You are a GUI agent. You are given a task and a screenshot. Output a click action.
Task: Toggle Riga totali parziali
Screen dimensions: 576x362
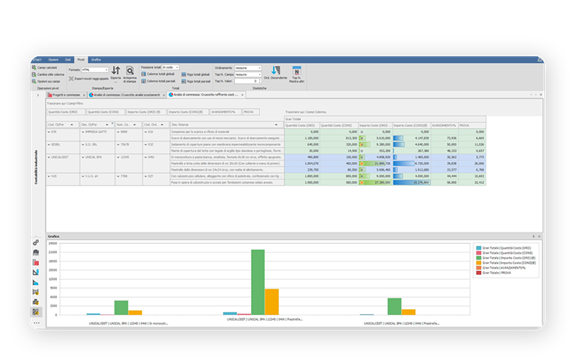pyautogui.click(x=196, y=81)
